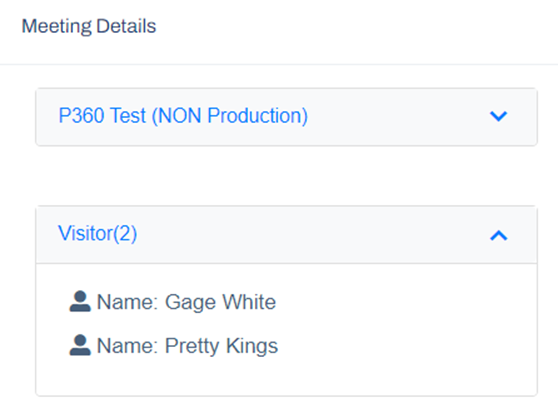
Task: Collapse the Visitor(2) section chevron
Action: [x=499, y=235]
